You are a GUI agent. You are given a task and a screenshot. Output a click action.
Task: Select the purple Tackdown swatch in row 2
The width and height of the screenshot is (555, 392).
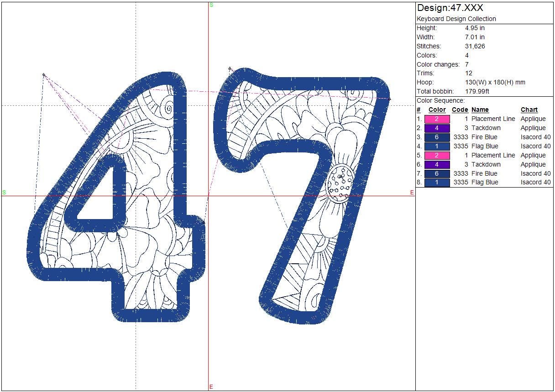tap(437, 128)
